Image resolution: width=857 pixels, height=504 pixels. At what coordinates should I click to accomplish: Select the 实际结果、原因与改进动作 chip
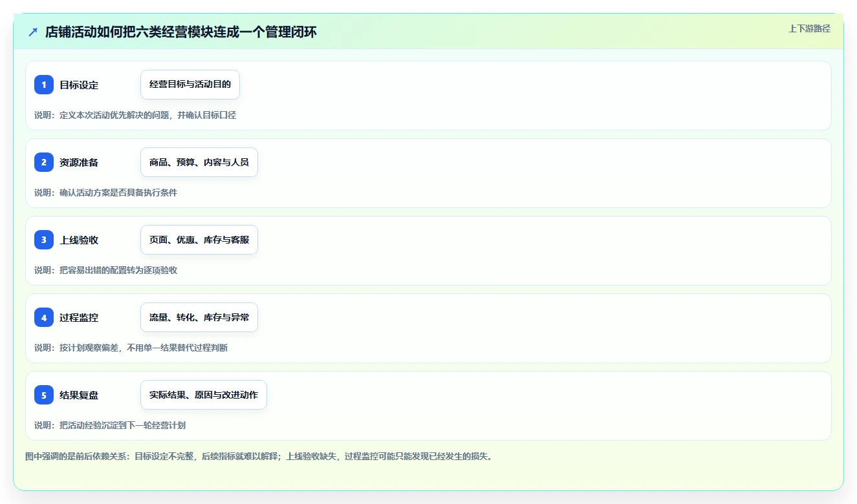coord(204,395)
